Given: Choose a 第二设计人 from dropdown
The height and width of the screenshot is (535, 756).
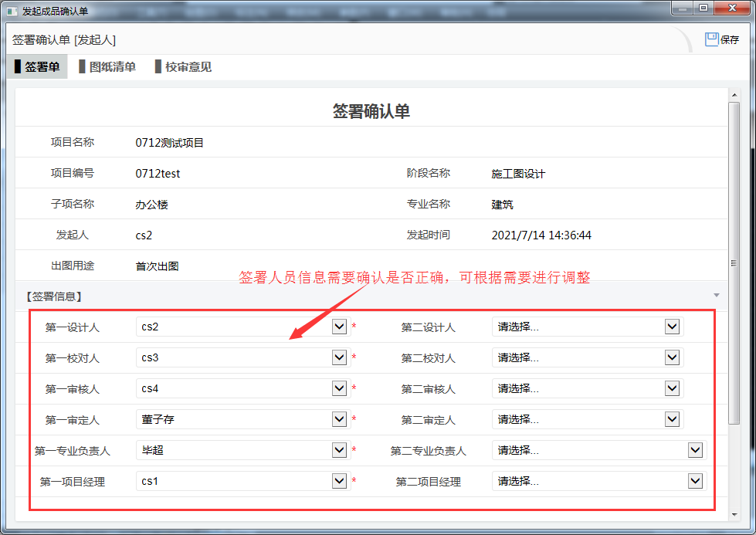Looking at the screenshot, I should coord(672,327).
